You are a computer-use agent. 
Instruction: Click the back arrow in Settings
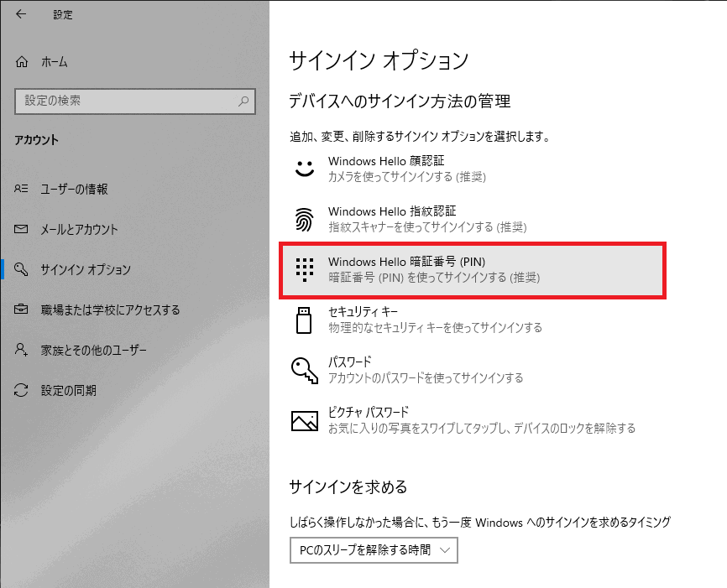click(x=21, y=14)
